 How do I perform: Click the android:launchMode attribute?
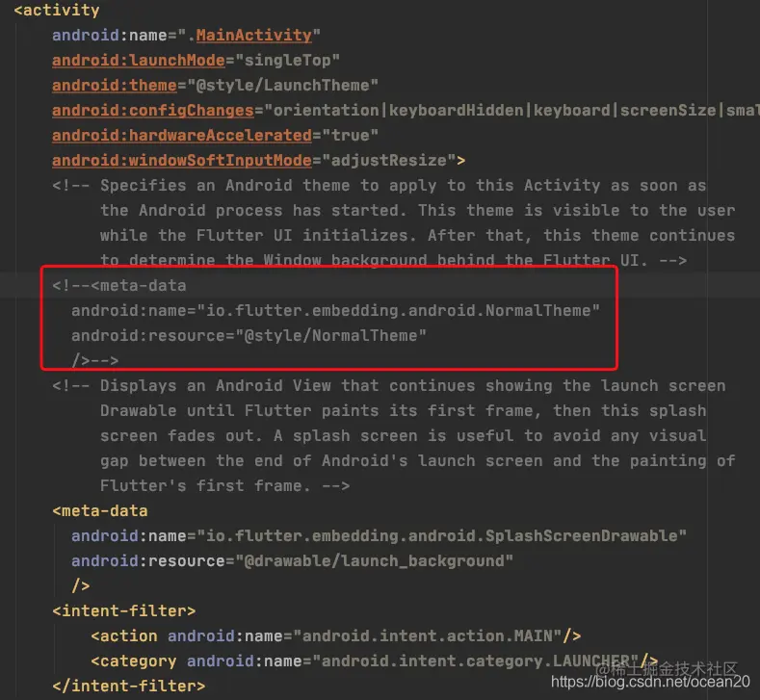click(x=139, y=60)
